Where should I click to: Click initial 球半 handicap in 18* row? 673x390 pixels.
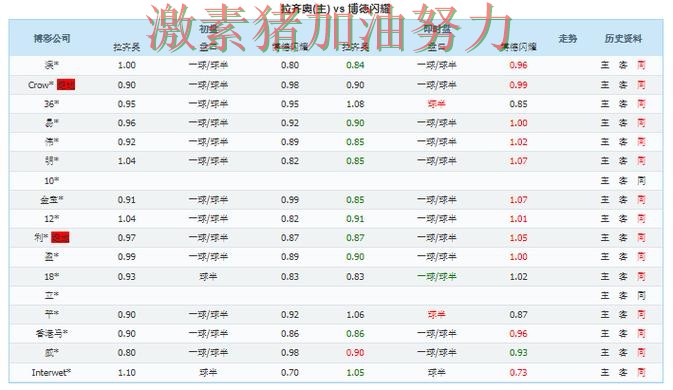(208, 276)
